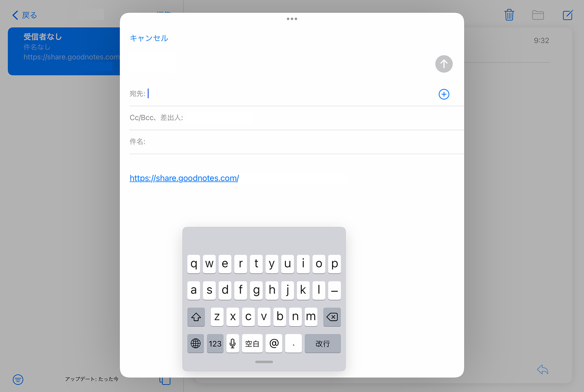Tap the @ key

point(274,343)
